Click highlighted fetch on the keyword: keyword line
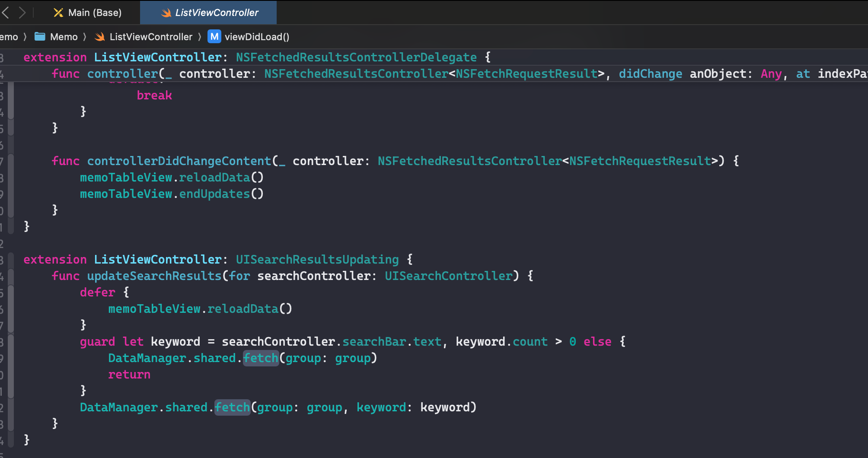The width and height of the screenshot is (868, 458). (233, 407)
